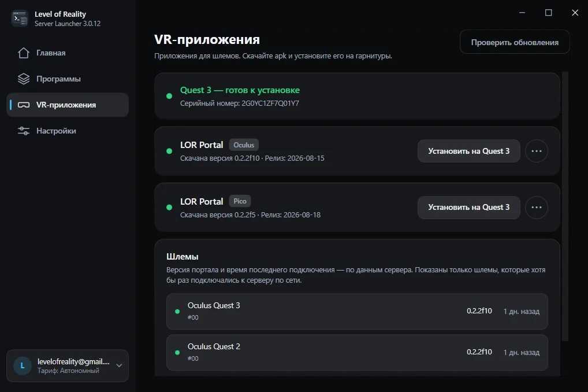Open the Программы section
588x392 pixels.
(68, 79)
